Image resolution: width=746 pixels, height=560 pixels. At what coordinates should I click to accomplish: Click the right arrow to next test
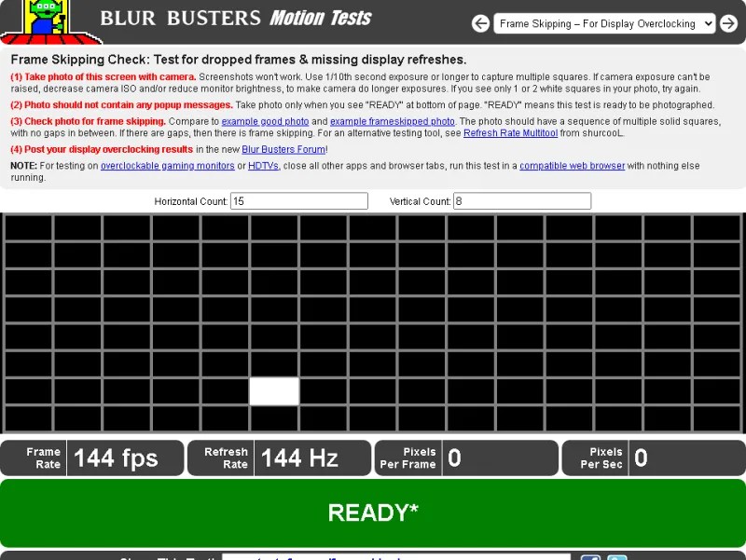(729, 23)
